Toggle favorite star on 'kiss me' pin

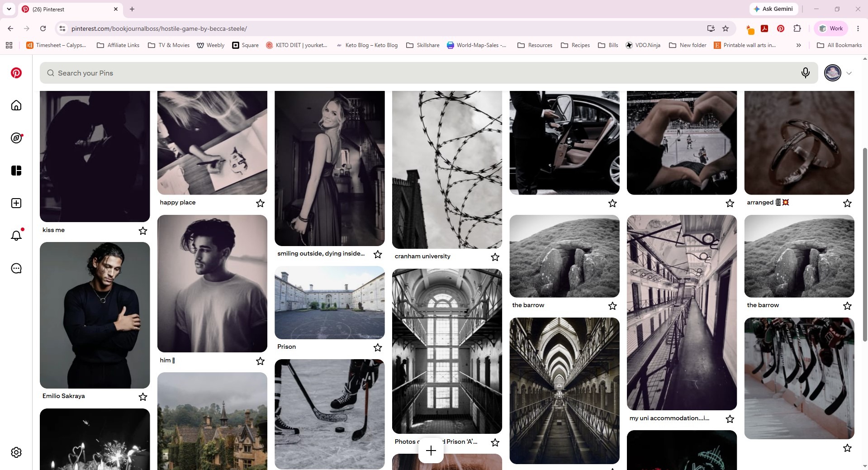(x=143, y=231)
